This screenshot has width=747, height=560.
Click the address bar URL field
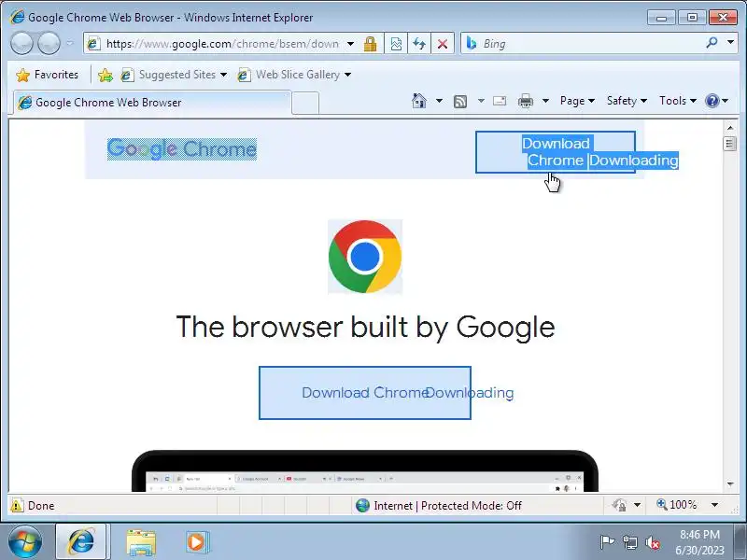(222, 44)
